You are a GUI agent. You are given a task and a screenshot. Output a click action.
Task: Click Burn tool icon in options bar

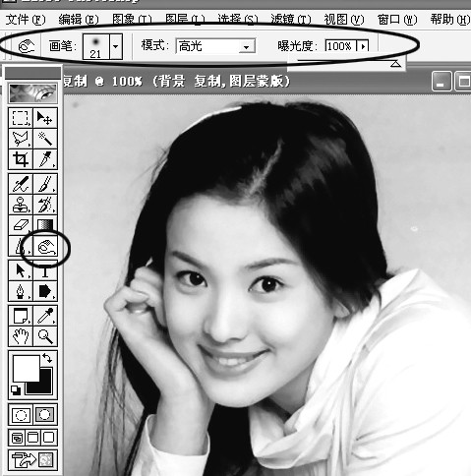tap(27, 46)
